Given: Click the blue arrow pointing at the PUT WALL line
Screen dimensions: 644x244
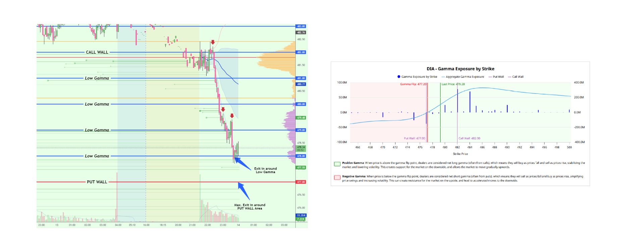Looking at the screenshot, I should click(244, 191).
